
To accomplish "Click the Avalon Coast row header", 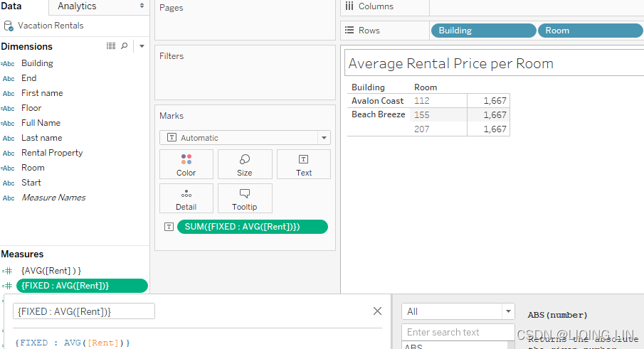I will tap(377, 101).
